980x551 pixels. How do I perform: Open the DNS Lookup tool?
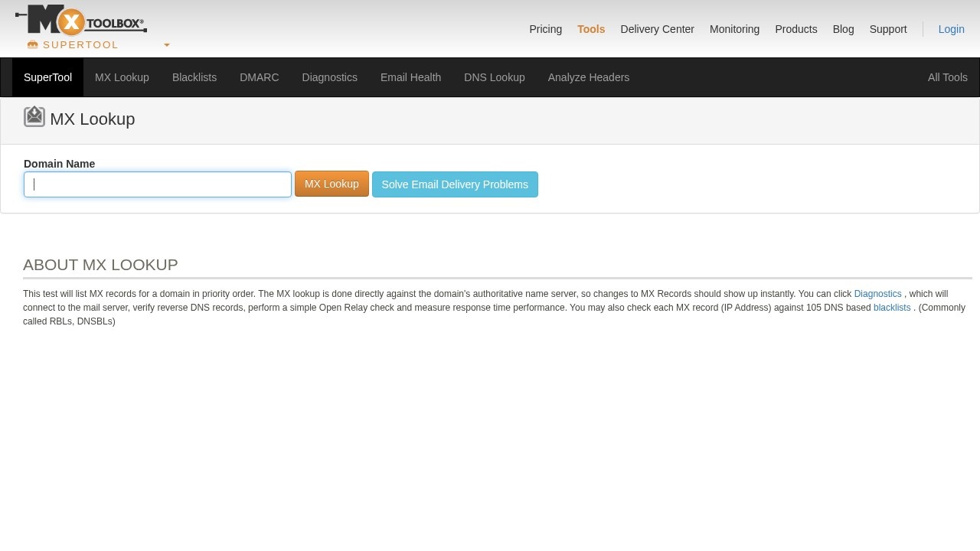coord(495,77)
